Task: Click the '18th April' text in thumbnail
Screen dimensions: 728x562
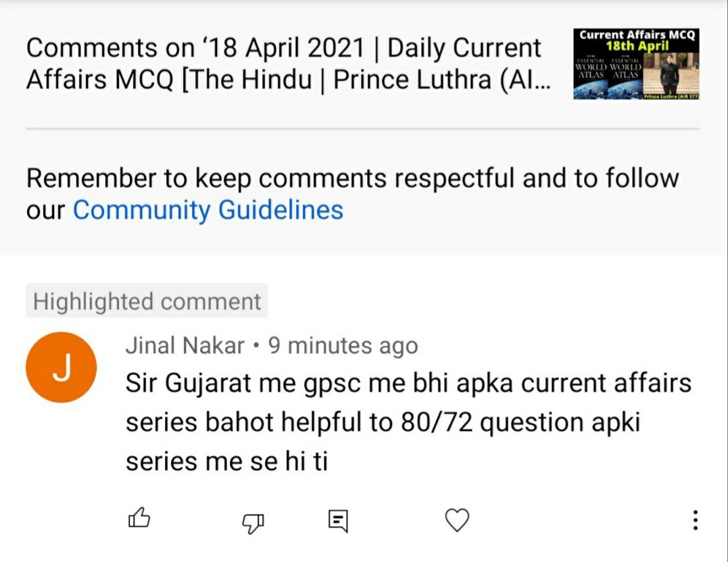Action: coord(636,46)
